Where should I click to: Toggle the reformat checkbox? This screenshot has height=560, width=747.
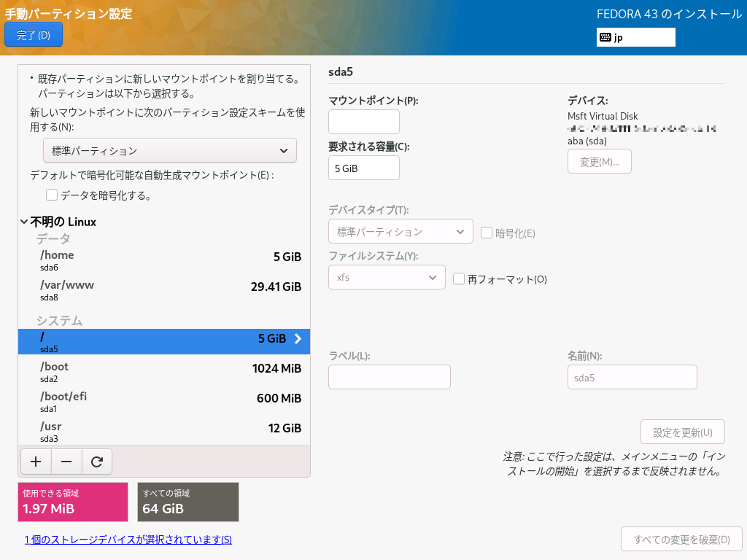pos(459,279)
